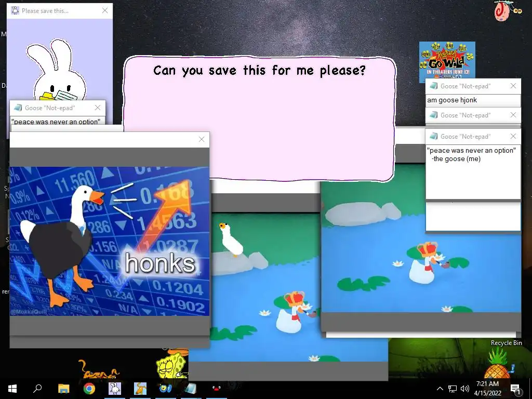Click the 'Can you save this for me please?' bubble
Image resolution: width=532 pixels, height=399 pixels.
point(260,119)
